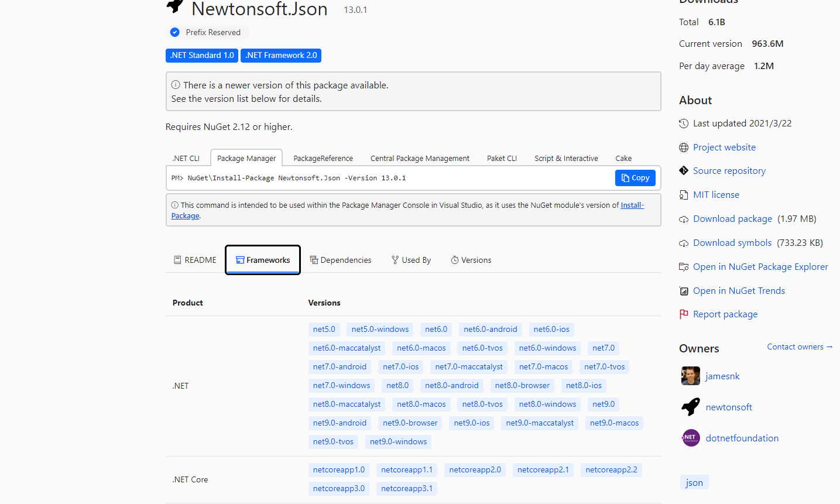Screen dimensions: 840x504
Task: Click the net8.0-browser framework badge
Action: 522,386
